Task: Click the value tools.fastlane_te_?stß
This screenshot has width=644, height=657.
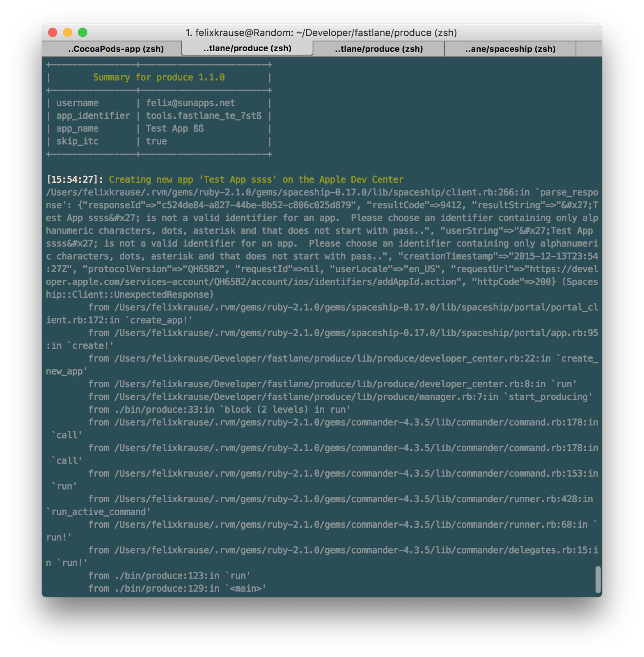Action: (x=204, y=116)
